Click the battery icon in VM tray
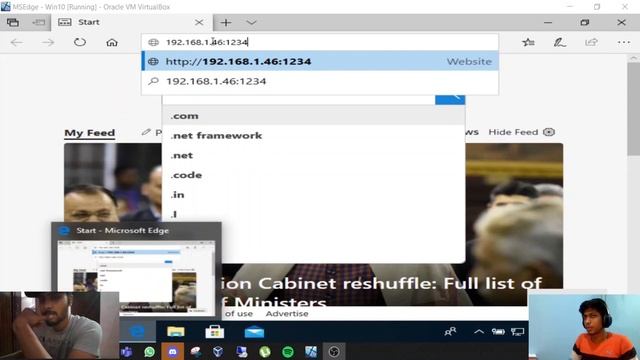The width and height of the screenshot is (640, 360). coord(498,331)
